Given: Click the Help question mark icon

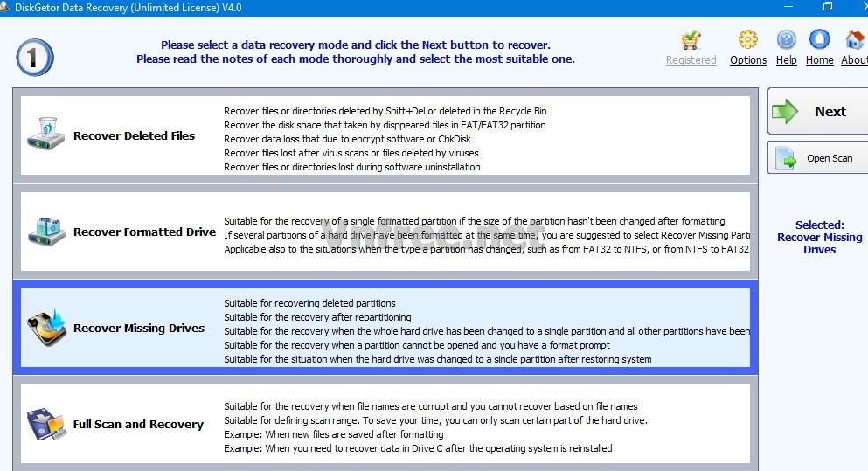Looking at the screenshot, I should pos(787,40).
